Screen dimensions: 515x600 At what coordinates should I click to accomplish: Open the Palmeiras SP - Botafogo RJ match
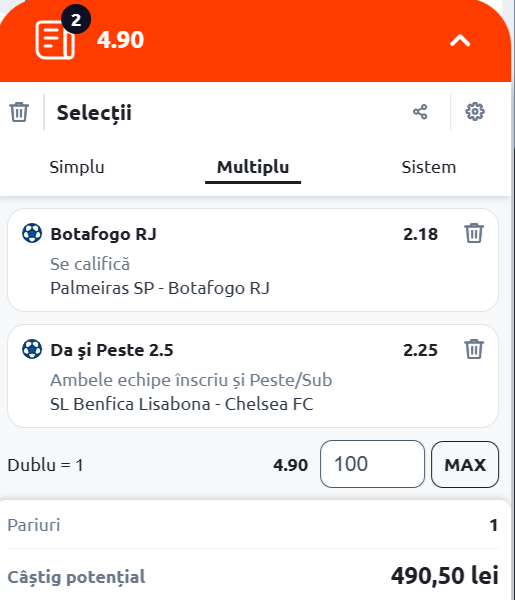click(x=160, y=288)
